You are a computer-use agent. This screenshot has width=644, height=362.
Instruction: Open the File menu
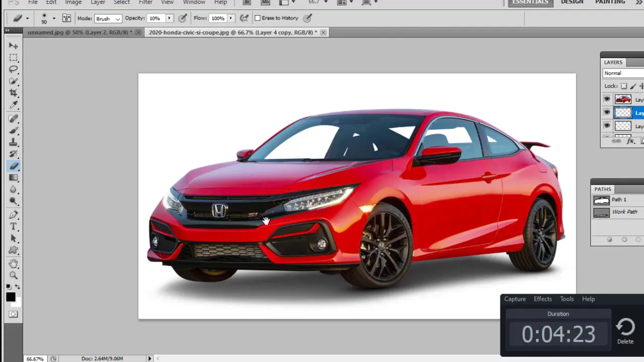pyautogui.click(x=33, y=3)
